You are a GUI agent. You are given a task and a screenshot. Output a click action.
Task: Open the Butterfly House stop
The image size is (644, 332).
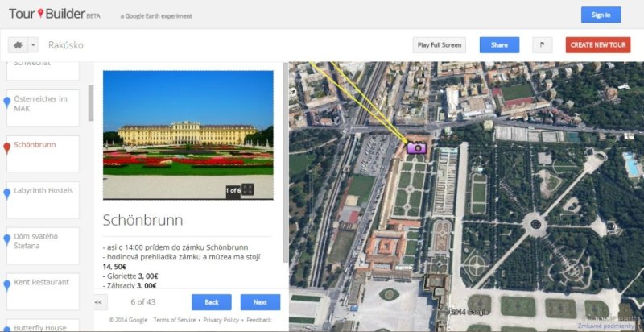[x=45, y=325]
